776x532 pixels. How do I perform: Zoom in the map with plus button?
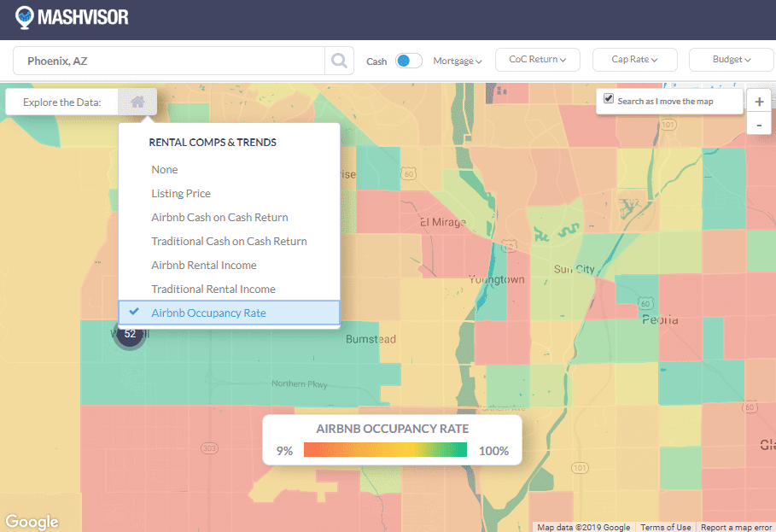(759, 102)
